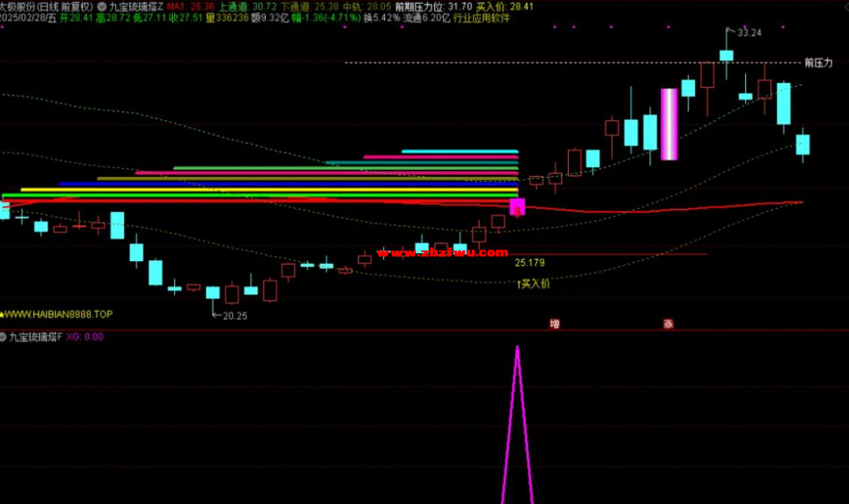Screen dimensions: 849x504
Task: Click the 幅-1.36(-4.71%) change value
Action: [326, 18]
